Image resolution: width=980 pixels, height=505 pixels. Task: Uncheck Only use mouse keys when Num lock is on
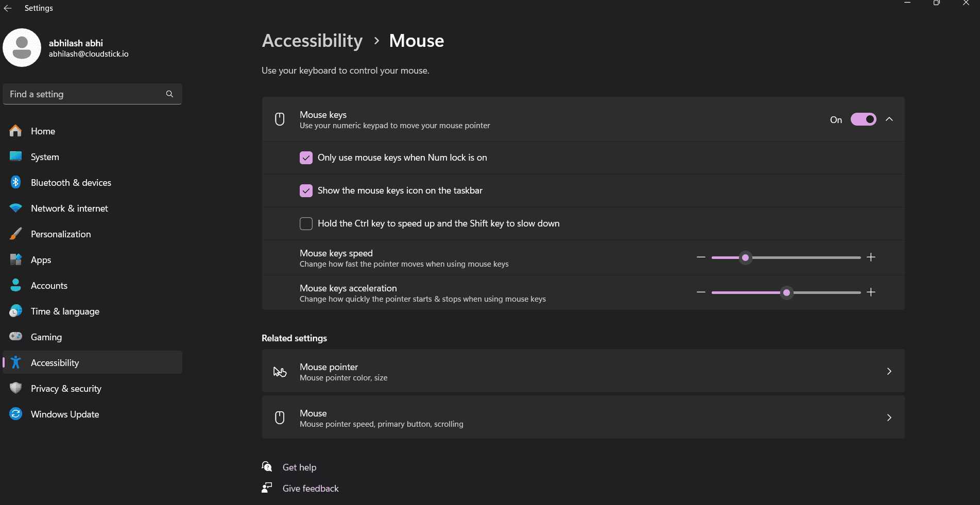[x=306, y=158]
